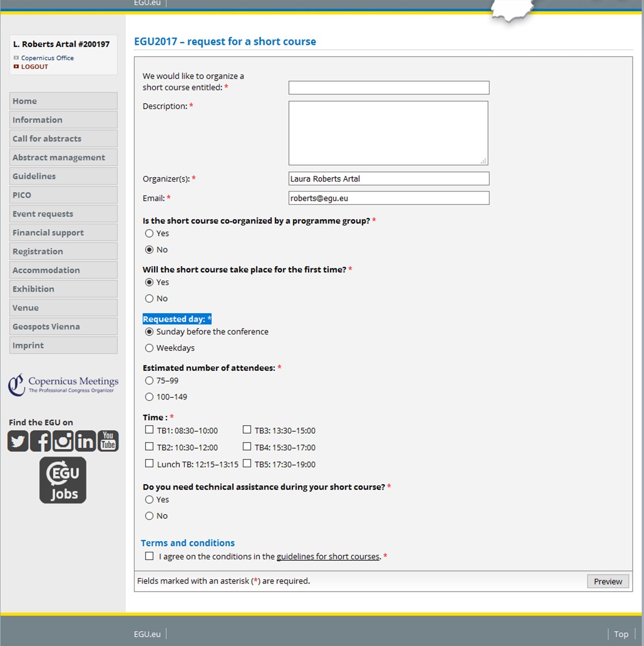This screenshot has width=644, height=646.
Task: Select Weekdays as requested day
Action: coord(149,348)
